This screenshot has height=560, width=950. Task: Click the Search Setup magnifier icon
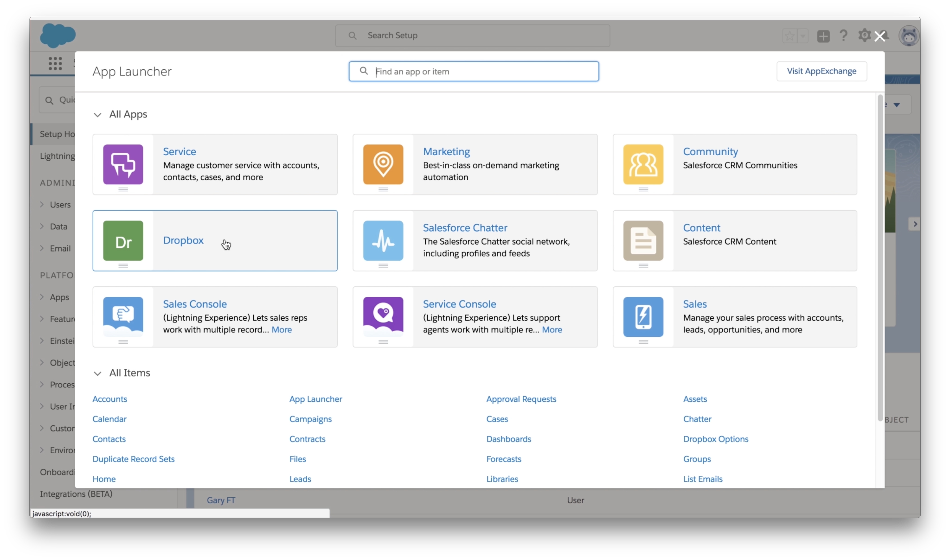[x=352, y=35]
